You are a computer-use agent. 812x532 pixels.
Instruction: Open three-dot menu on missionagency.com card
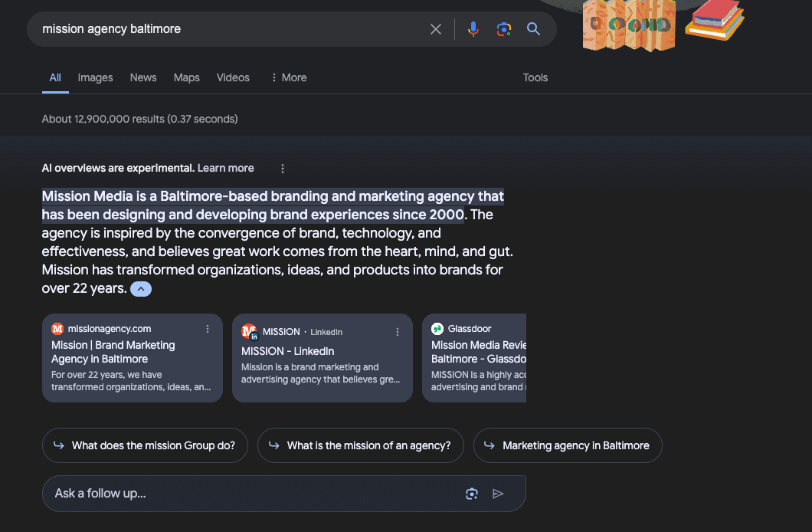(208, 329)
